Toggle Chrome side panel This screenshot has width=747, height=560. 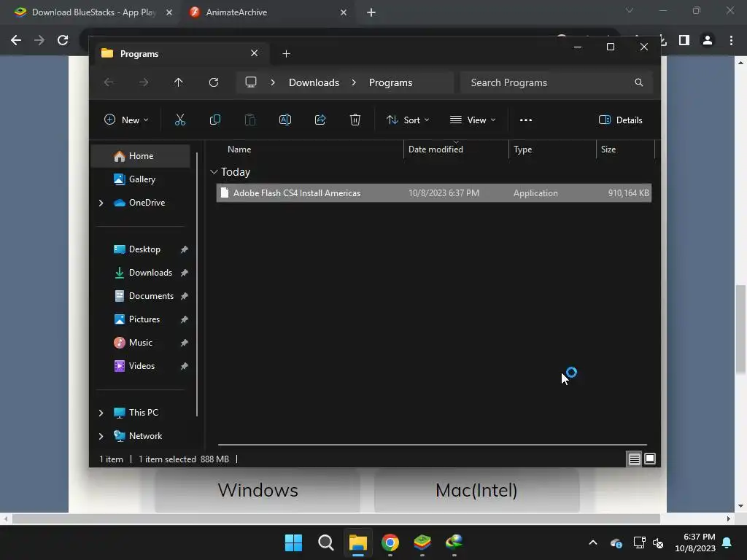tap(684, 41)
